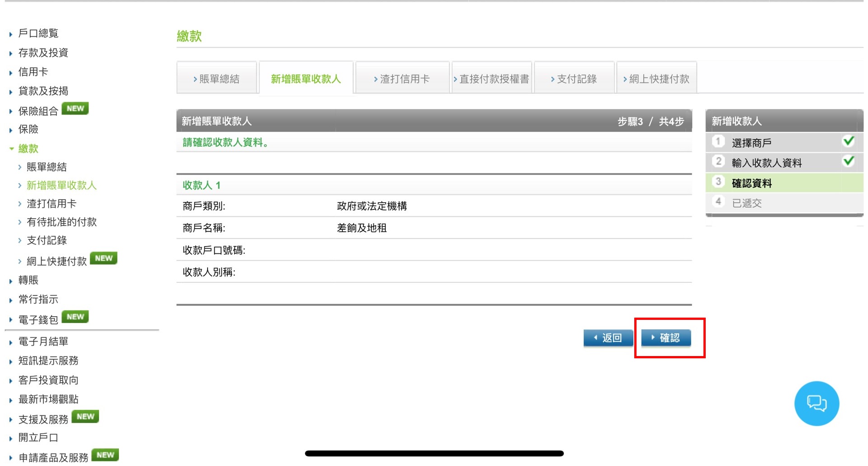Click the NEW badge beside 保險組合
Image resolution: width=868 pixels, height=466 pixels.
point(75,108)
